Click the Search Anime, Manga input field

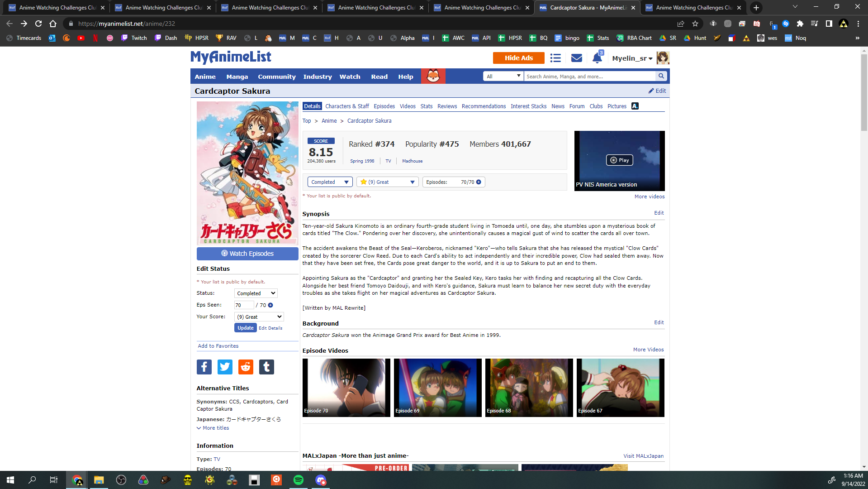590,76
